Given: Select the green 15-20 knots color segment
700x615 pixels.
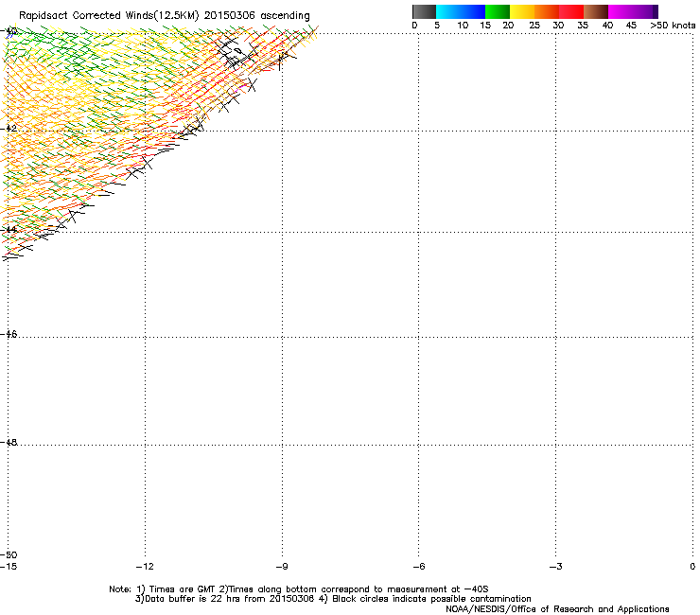Looking at the screenshot, I should point(498,11).
